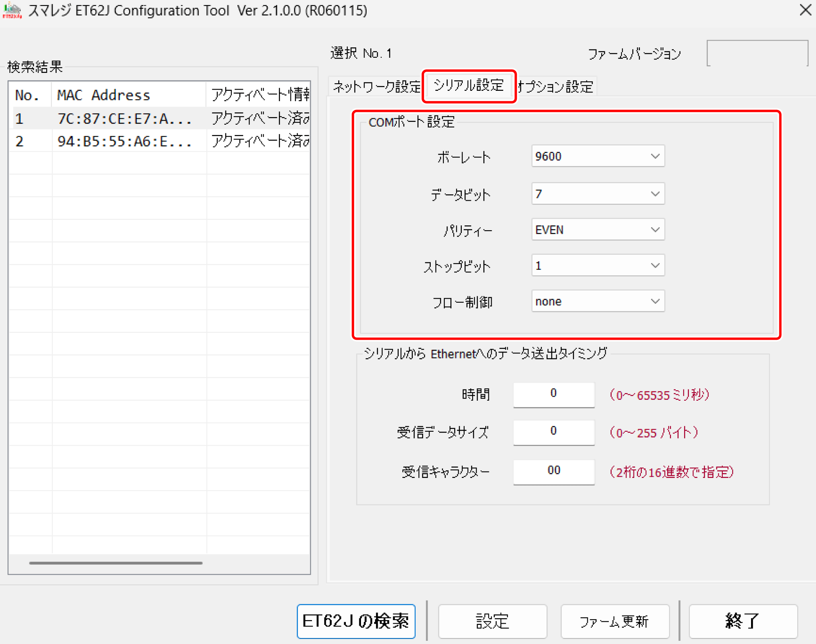
Task: Close the Configuration Tool window
Action: (x=805, y=10)
